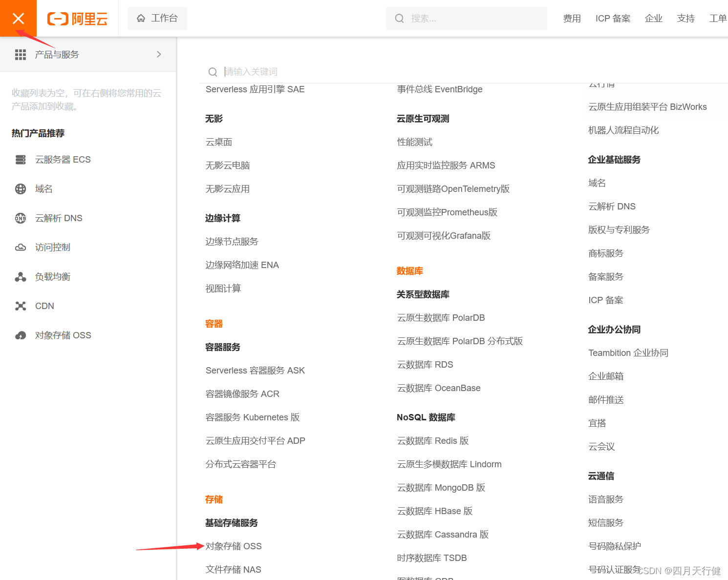This screenshot has width=728, height=580.
Task: Open Serverless 容器服务 ASK
Action: [x=255, y=371]
